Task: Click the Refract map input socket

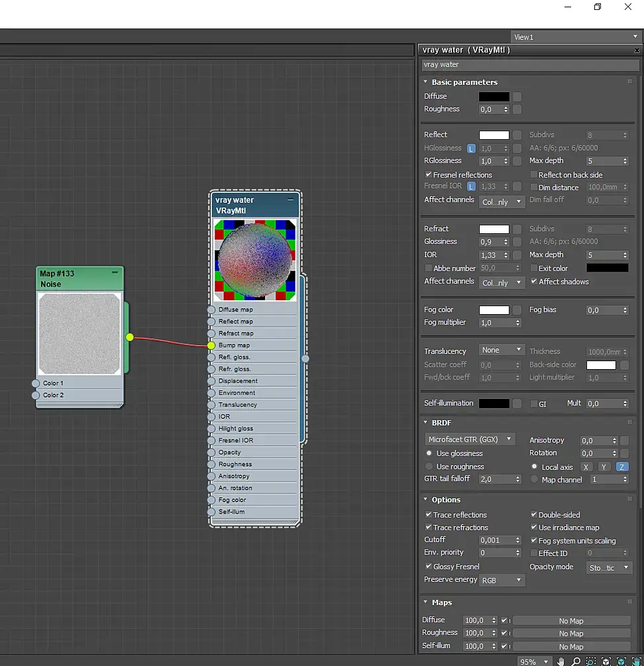Action: (x=211, y=333)
